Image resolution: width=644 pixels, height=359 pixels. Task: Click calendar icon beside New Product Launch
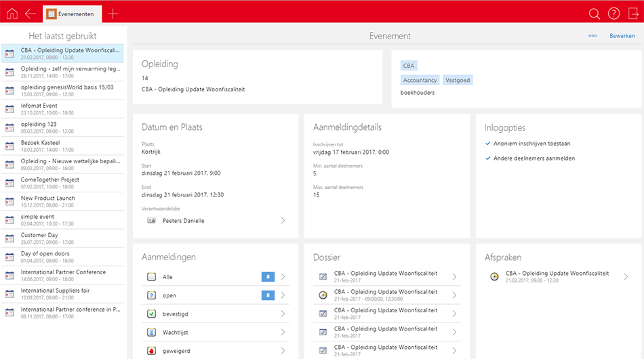pos(9,201)
